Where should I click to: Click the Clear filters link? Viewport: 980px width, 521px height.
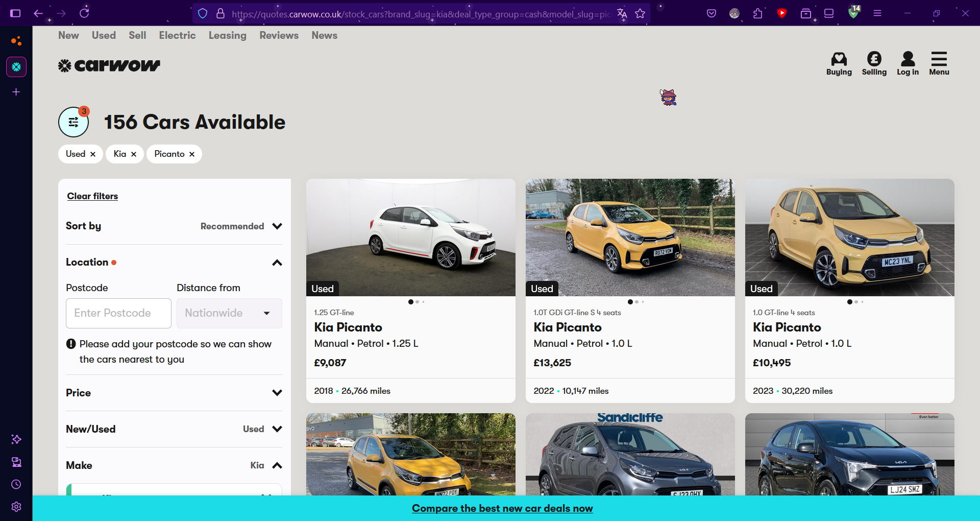pos(92,196)
